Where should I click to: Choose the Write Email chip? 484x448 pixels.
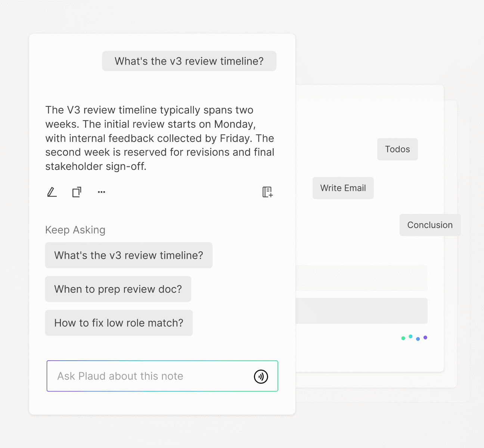click(x=343, y=188)
